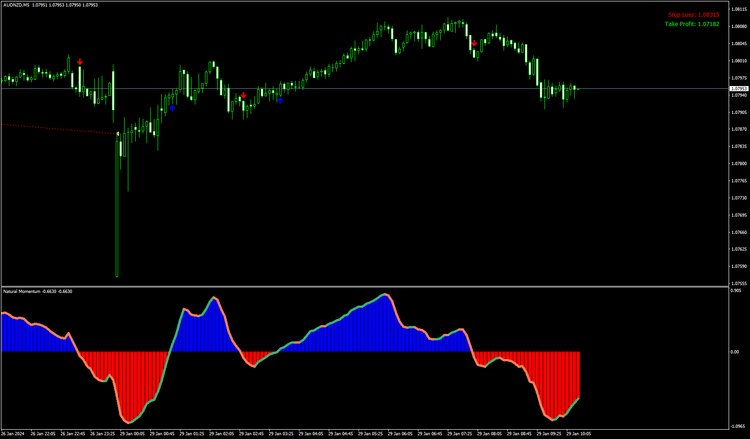Click the 0.00 level on indicator scale

(735, 351)
